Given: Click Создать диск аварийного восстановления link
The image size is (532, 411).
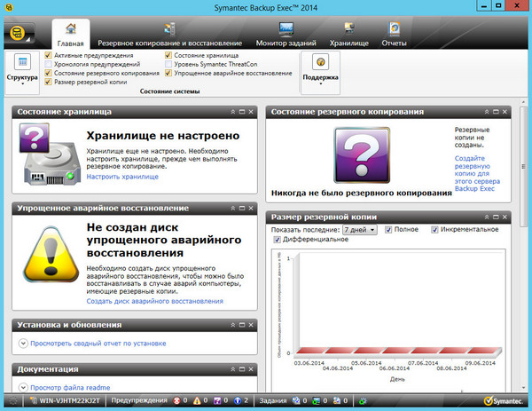Looking at the screenshot, I should 154,301.
